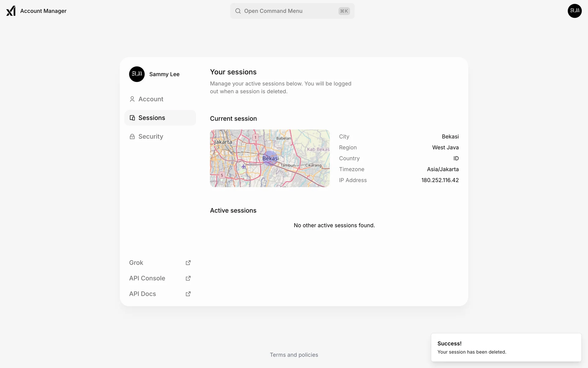Screen dimensions: 588x368
Task: Click external link icon beside API Docs
Action: [x=188, y=294]
